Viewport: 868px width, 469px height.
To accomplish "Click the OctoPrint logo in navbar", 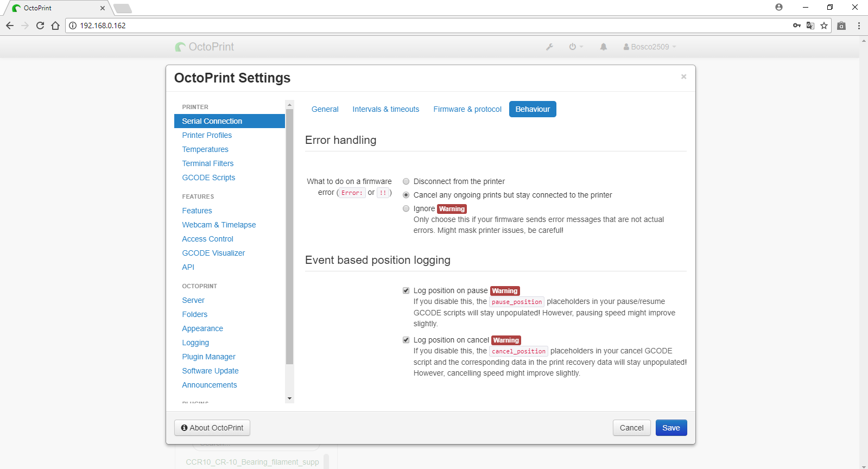I will coord(205,47).
